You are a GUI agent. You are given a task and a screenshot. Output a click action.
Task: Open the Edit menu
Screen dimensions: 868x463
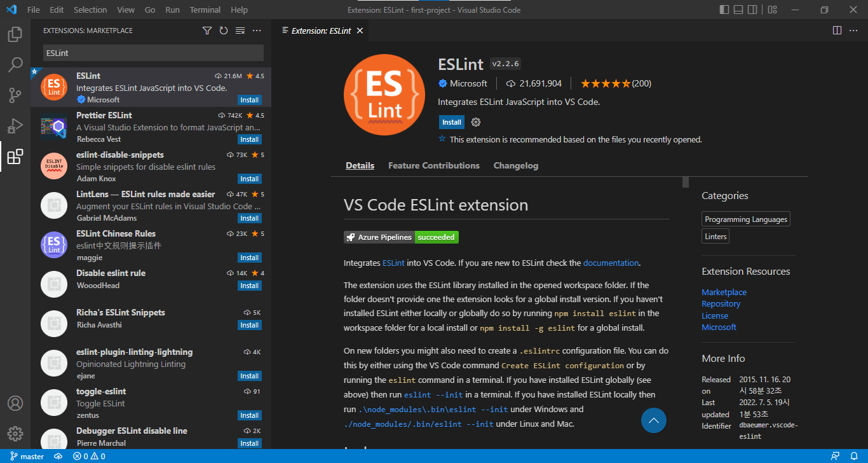tap(57, 10)
